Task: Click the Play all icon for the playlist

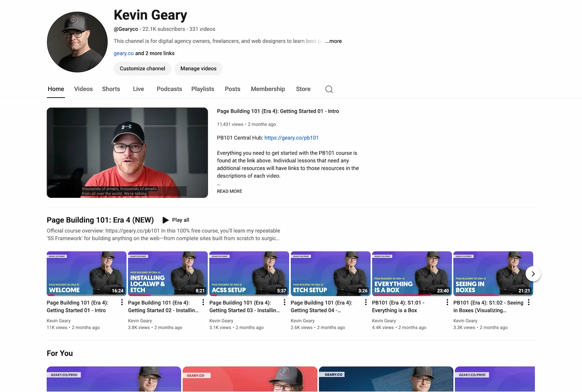Action: pos(165,219)
